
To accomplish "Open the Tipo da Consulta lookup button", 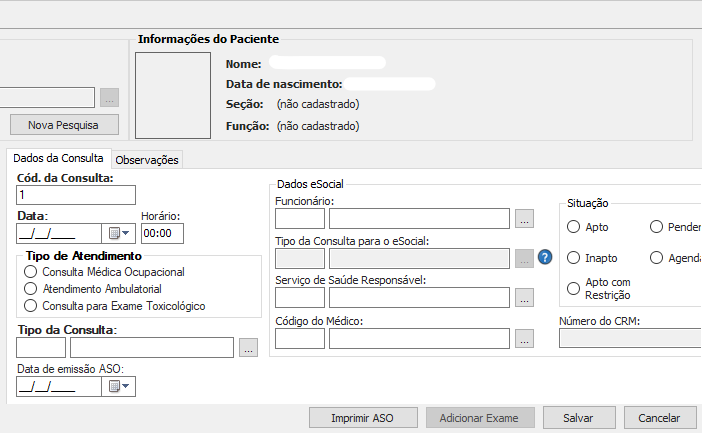I will pos(249,348).
